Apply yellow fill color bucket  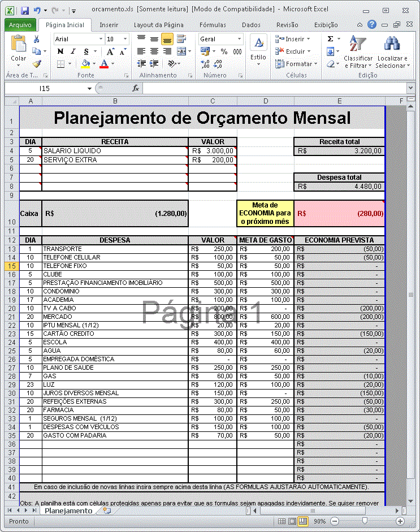[x=85, y=64]
